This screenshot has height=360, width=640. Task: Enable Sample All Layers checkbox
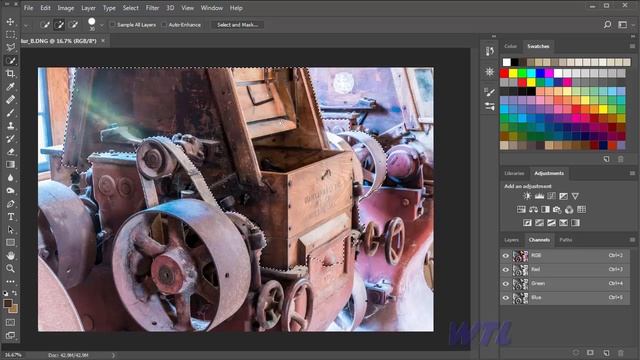(113, 25)
